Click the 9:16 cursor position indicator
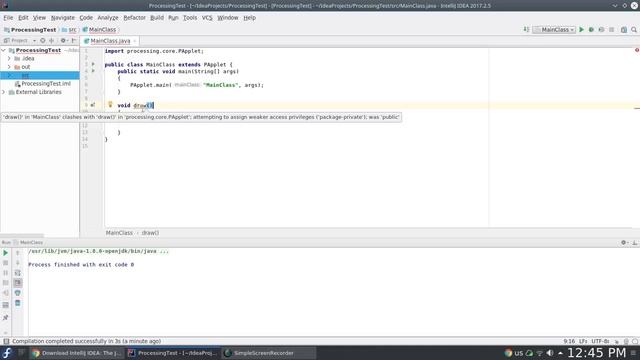 [569, 341]
